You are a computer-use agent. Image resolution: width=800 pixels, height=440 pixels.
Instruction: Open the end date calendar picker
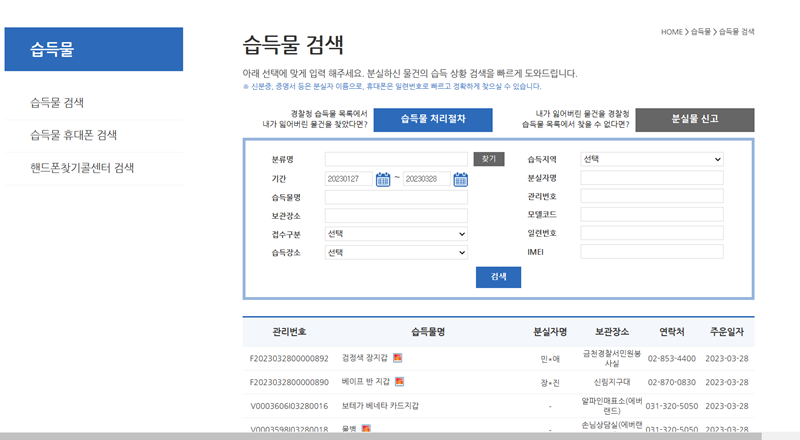pos(461,179)
